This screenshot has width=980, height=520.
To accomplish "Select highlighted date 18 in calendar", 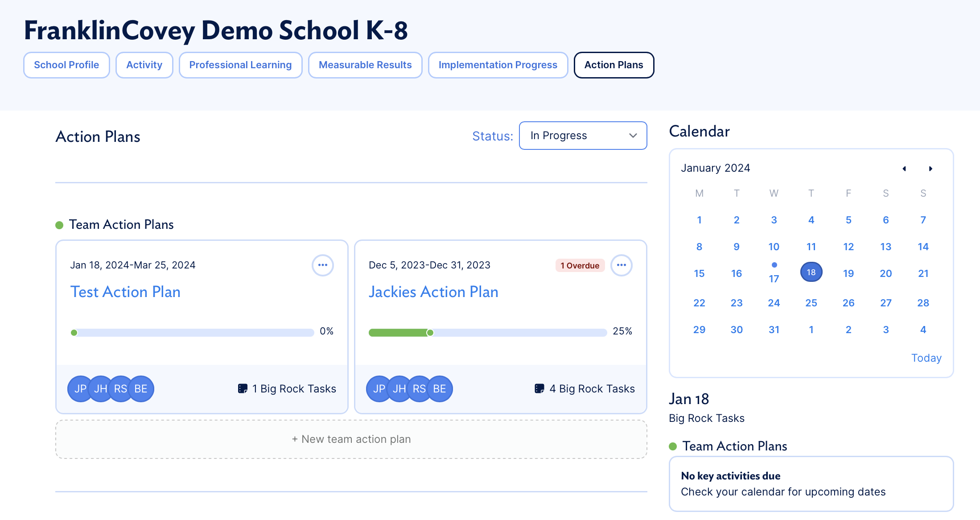I will click(x=811, y=272).
